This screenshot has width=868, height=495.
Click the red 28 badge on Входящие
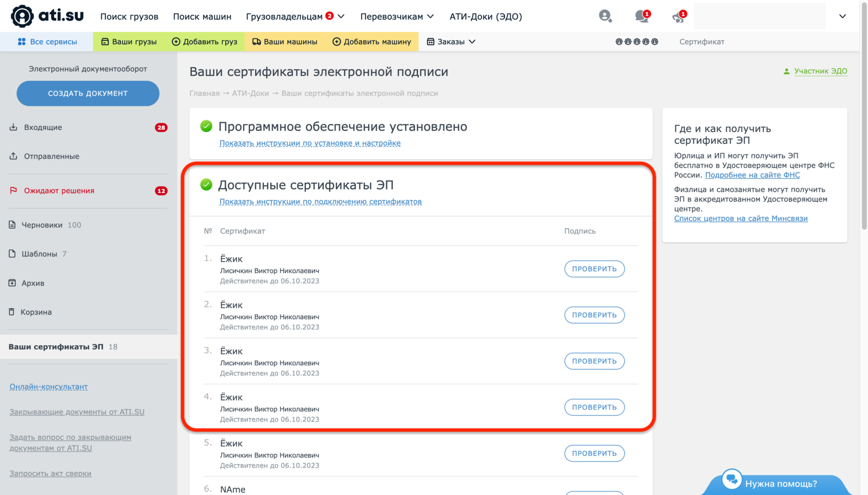(161, 127)
